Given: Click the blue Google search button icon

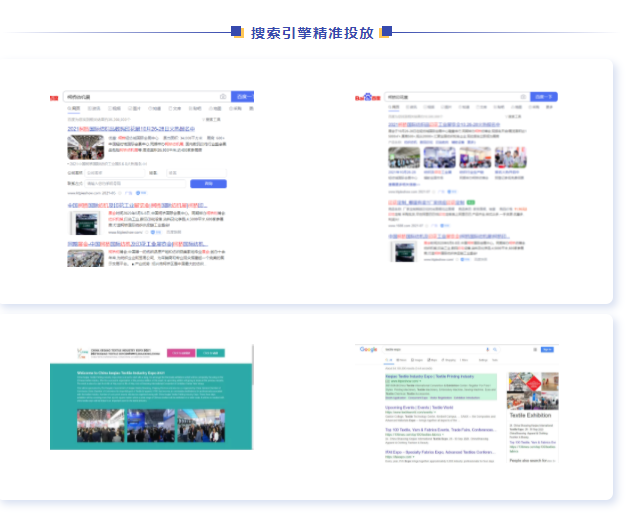Looking at the screenshot, I should click(493, 349).
